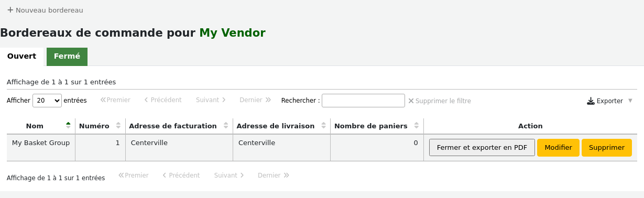Screen dimensions: 644x198
Task: Click Premier in the top pagination
Action: tap(115, 100)
